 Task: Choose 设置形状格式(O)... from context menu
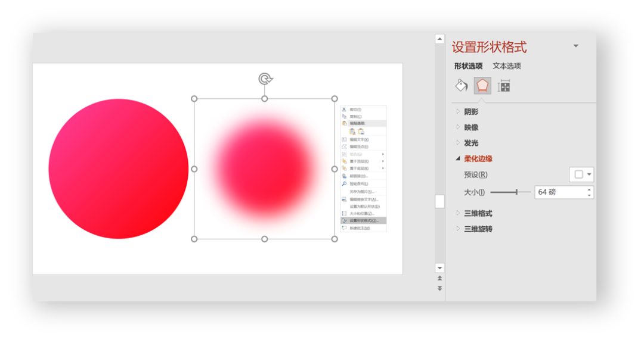[x=364, y=220]
